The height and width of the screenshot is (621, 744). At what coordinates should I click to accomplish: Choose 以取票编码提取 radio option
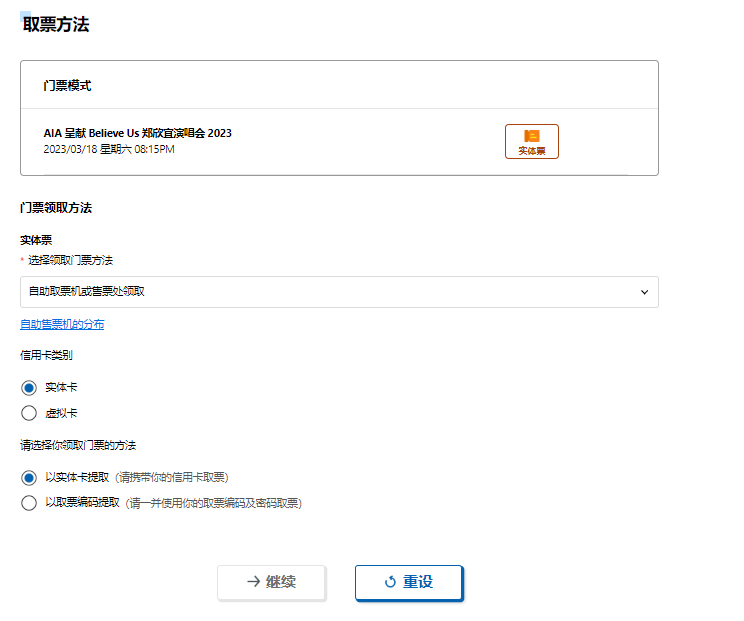coord(28,503)
